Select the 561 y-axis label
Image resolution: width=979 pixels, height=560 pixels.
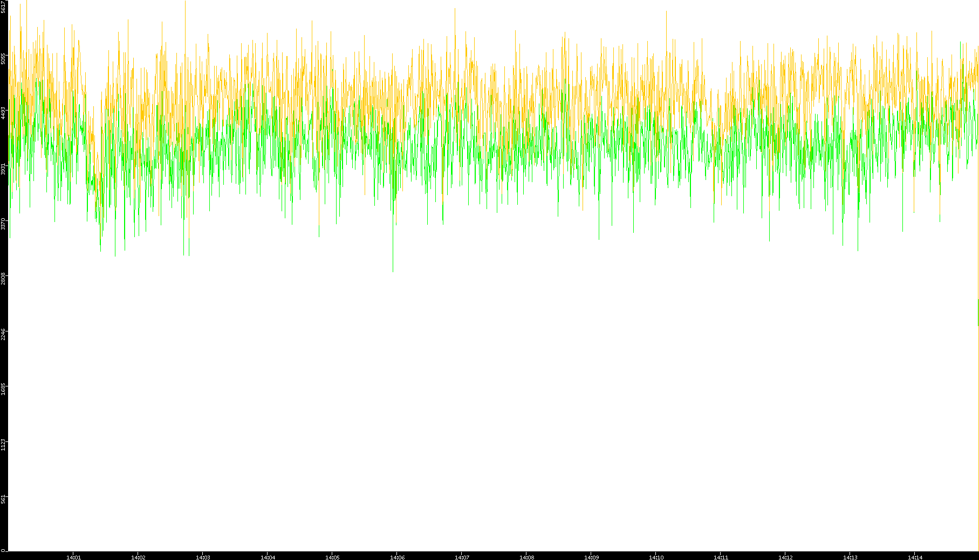click(x=4, y=499)
